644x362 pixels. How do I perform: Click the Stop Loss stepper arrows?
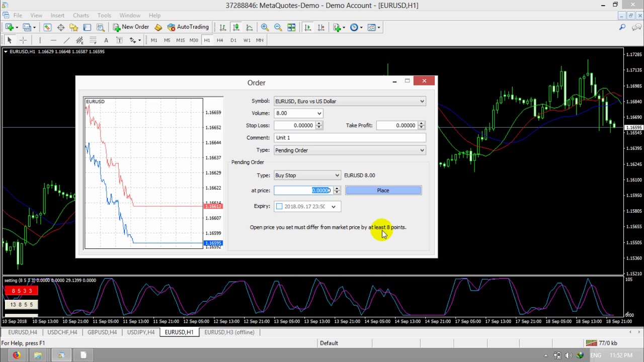coord(318,126)
